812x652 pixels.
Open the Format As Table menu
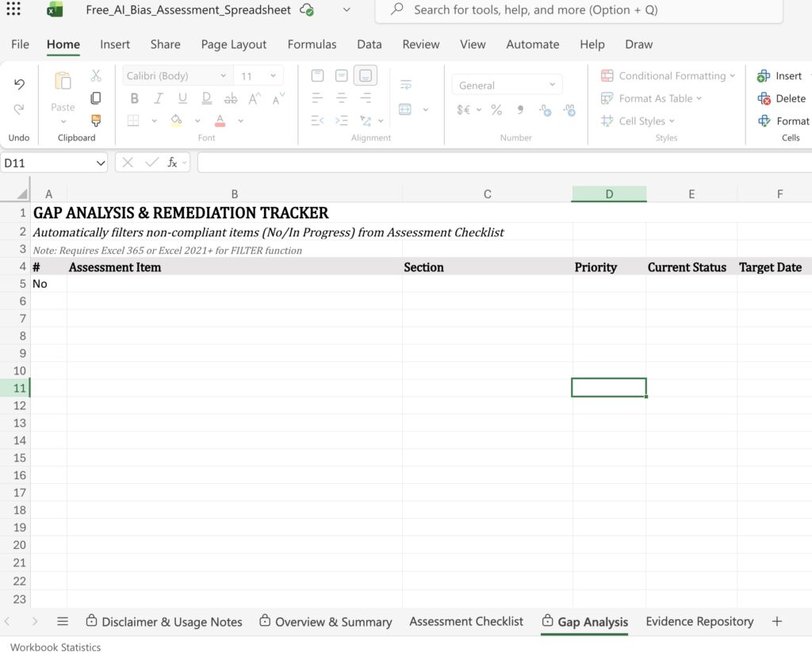tap(648, 98)
